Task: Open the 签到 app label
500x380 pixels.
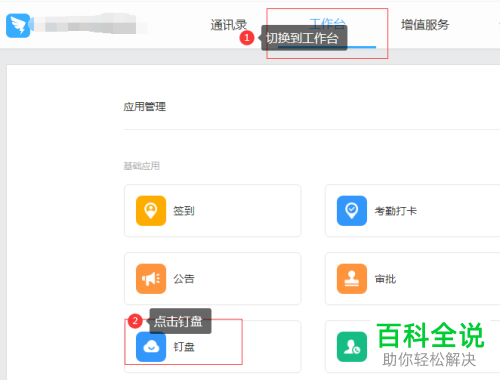Action: pyautogui.click(x=184, y=211)
